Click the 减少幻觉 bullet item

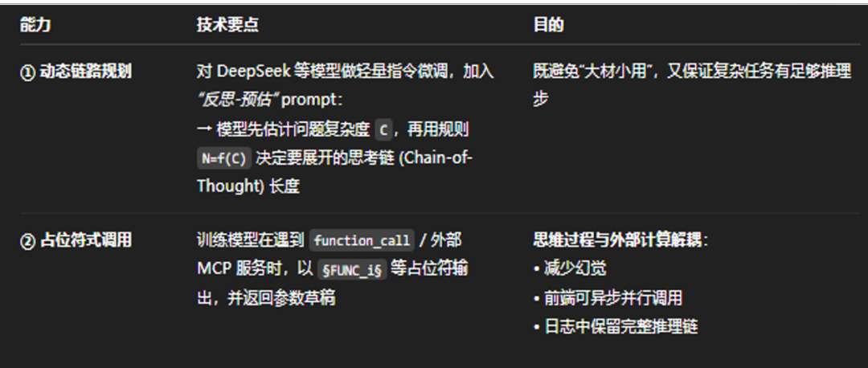(570, 269)
